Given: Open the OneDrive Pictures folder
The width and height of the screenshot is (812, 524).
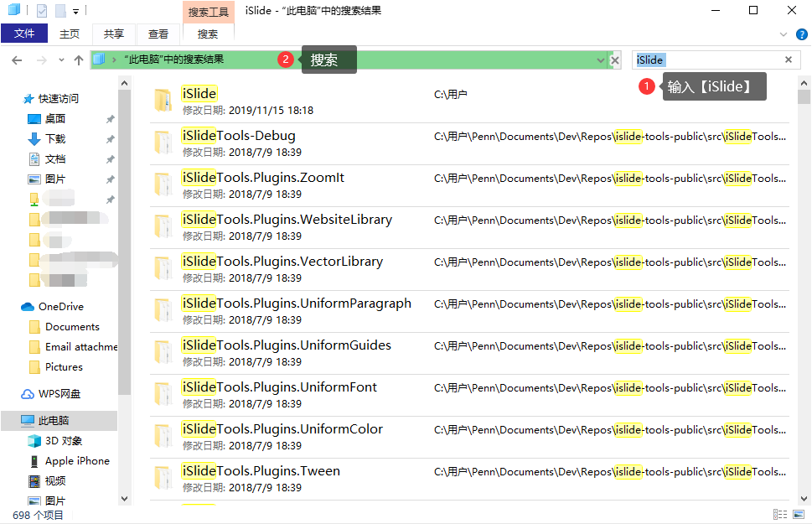Looking at the screenshot, I should [64, 367].
